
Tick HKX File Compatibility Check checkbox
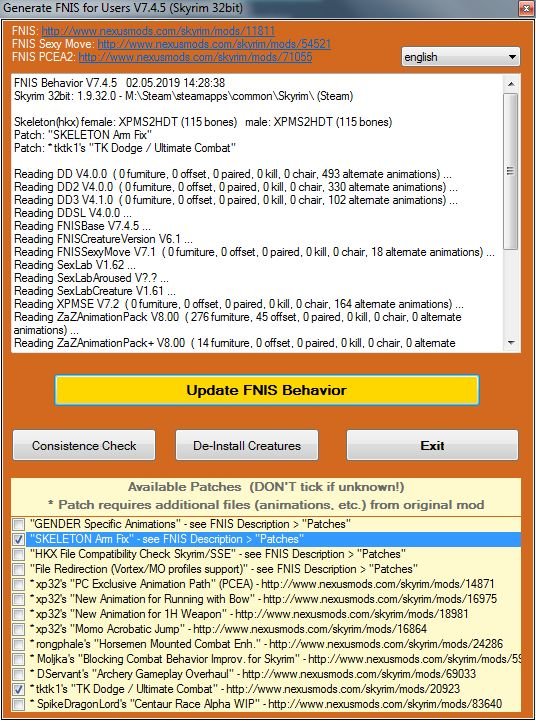19,555
